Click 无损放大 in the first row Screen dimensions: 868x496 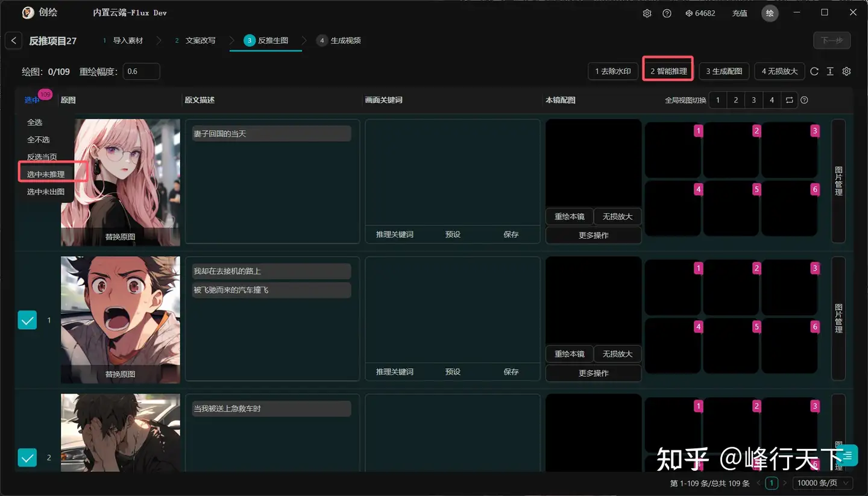point(617,216)
